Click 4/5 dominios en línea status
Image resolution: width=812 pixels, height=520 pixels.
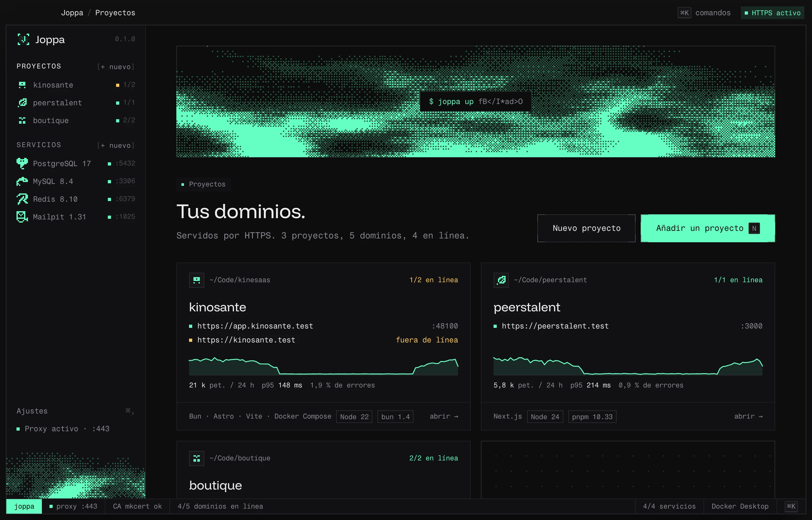(x=220, y=506)
